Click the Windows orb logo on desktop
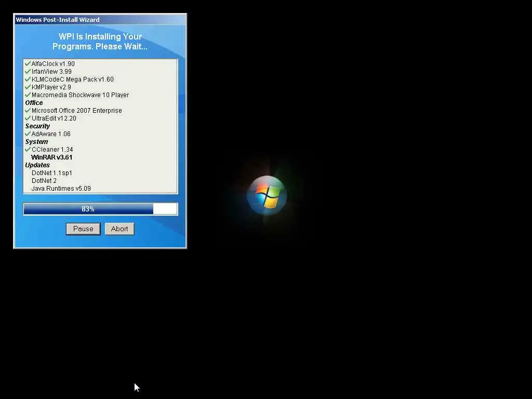 point(267,195)
